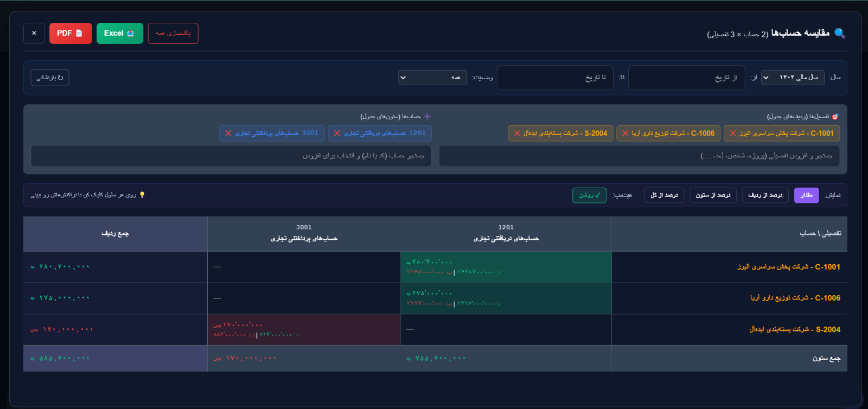The height and width of the screenshot is (409, 868).
Task: Toggle the heatmap روشن switch
Action: click(589, 195)
